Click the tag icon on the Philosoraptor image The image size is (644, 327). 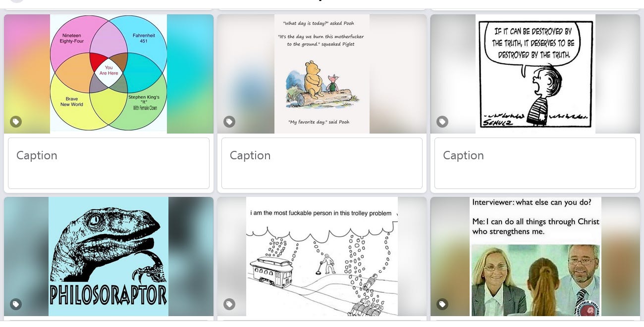(x=16, y=304)
